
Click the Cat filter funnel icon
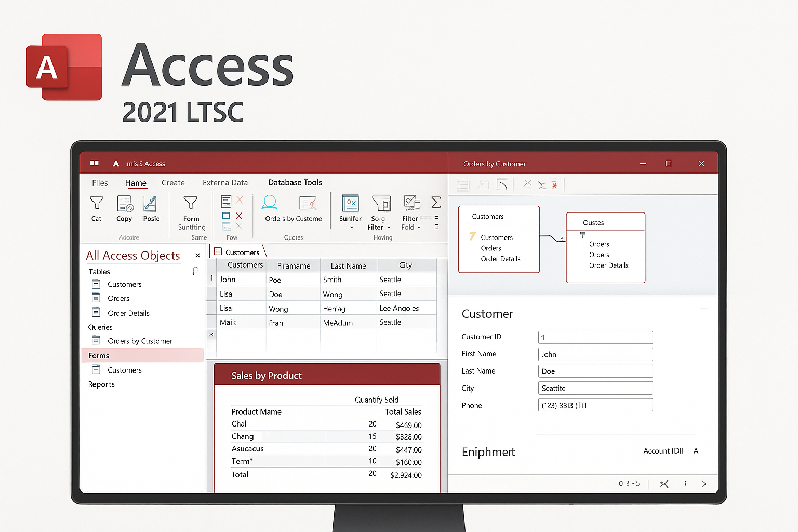[97, 203]
